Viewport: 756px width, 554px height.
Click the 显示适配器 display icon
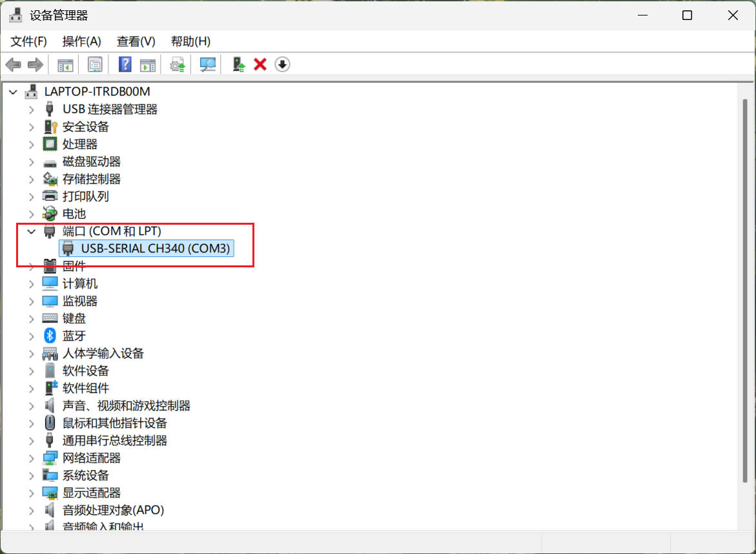pos(50,493)
